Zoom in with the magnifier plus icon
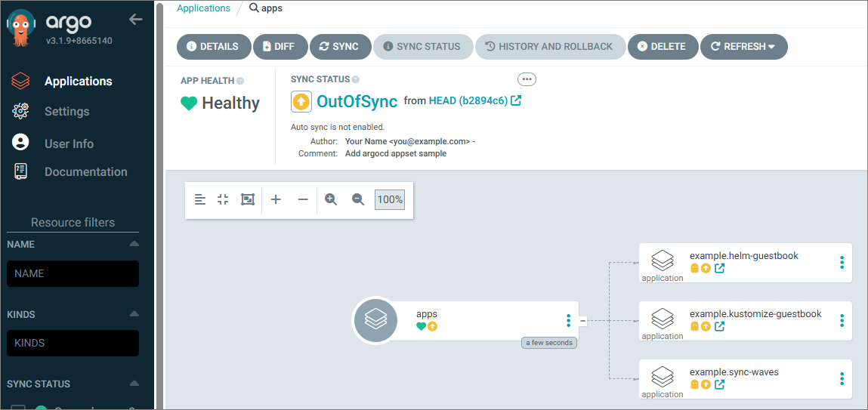Viewport: 868px width, 410px height. tap(331, 200)
